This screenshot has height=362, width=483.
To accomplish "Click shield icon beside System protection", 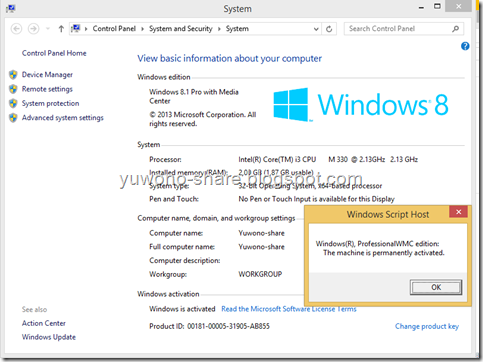I will click(13, 103).
